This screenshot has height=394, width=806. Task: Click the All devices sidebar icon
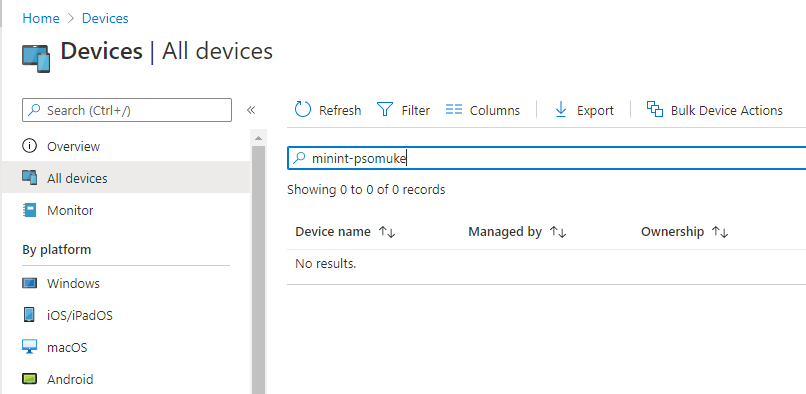29,178
